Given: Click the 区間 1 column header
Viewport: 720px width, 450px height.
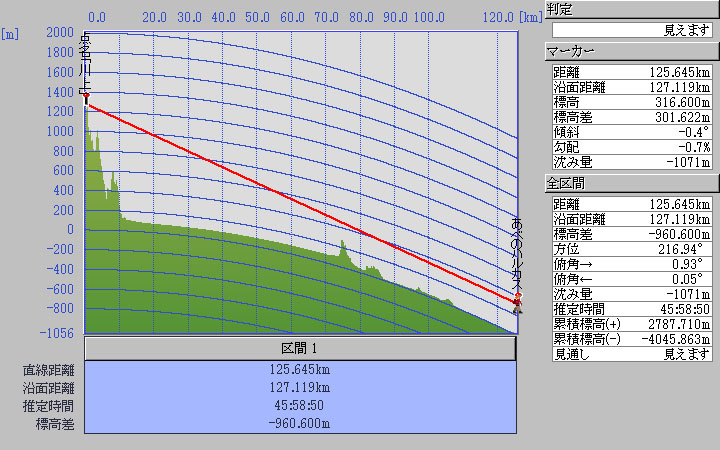Looking at the screenshot, I should coord(300,349).
